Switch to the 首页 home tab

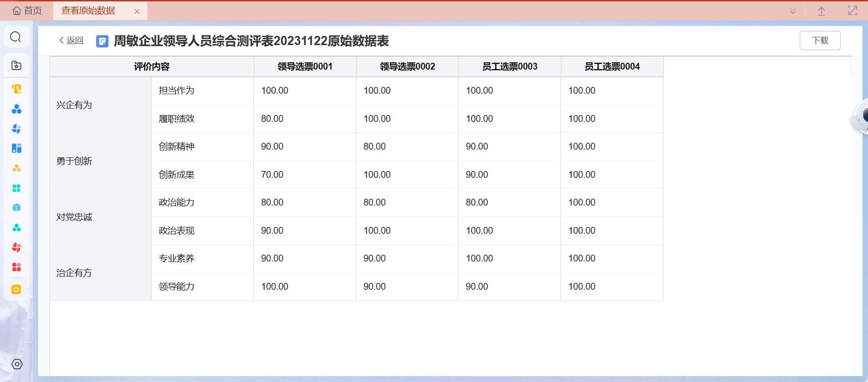(27, 10)
